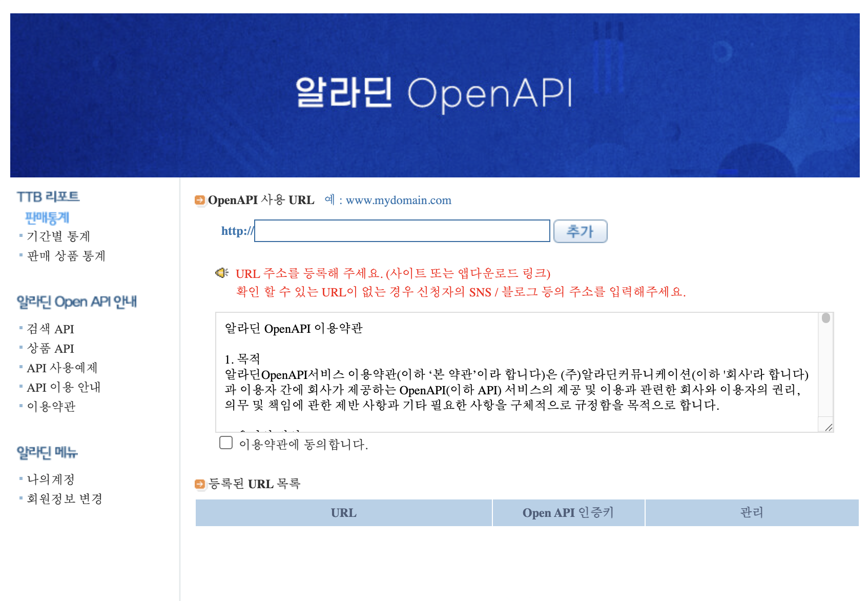868x601 pixels.
Task: Open 판매 상품 통계 in the sidebar
Action: click(x=66, y=256)
